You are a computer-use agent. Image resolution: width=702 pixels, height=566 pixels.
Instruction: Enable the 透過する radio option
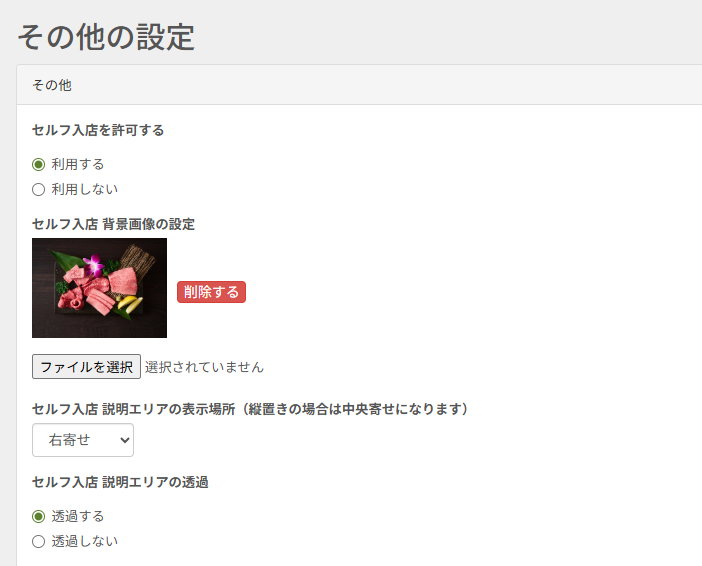(39, 516)
